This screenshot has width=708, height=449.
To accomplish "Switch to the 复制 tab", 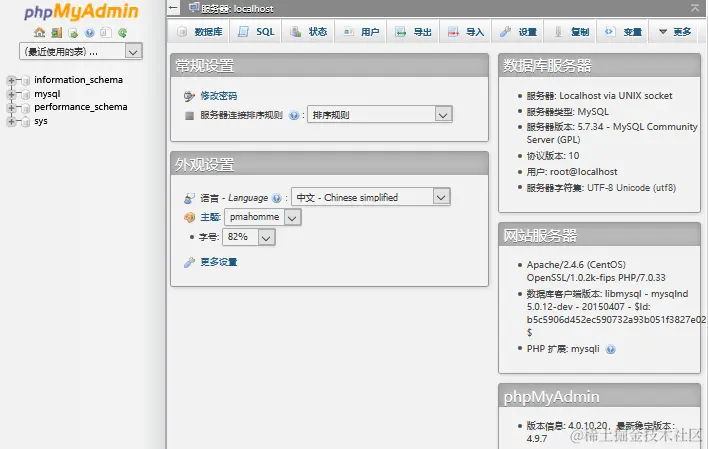I will pos(570,32).
